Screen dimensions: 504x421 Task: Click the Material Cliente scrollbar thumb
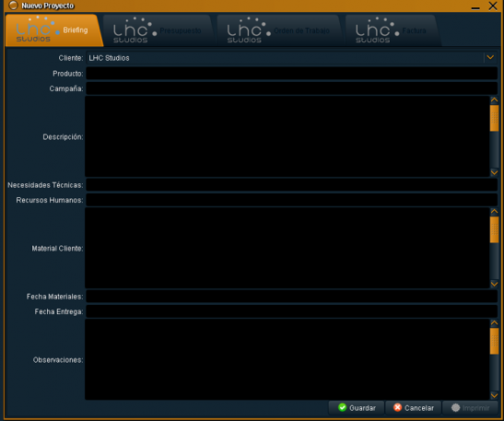[494, 229]
